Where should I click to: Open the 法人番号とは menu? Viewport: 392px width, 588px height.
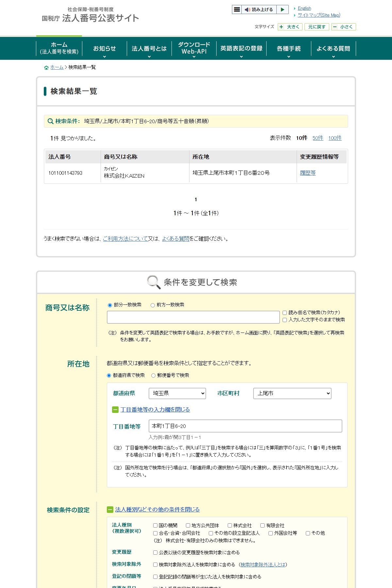point(149,48)
